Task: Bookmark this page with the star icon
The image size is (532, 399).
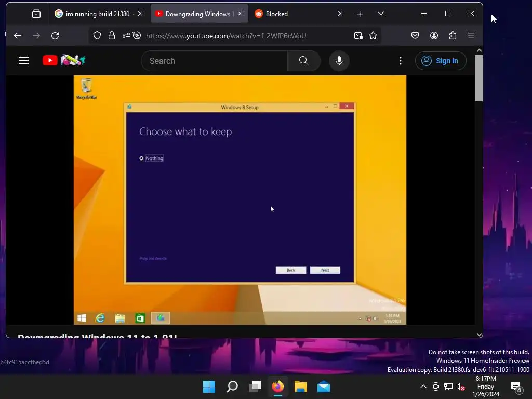Action: 373,36
